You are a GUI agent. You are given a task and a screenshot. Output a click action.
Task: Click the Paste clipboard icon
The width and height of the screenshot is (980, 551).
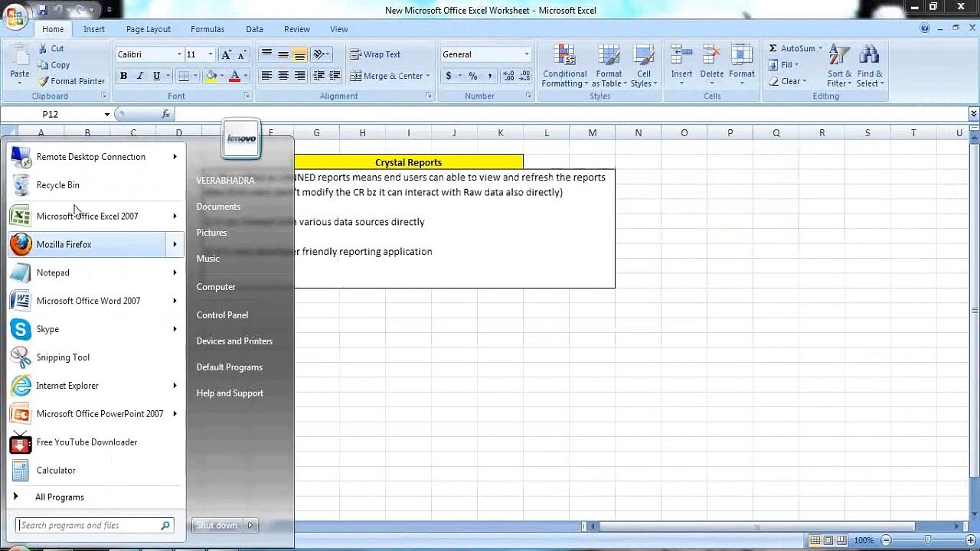[x=19, y=56]
